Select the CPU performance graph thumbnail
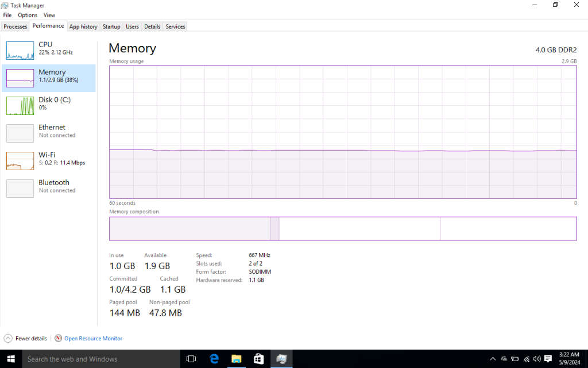588x368 pixels. [20, 51]
